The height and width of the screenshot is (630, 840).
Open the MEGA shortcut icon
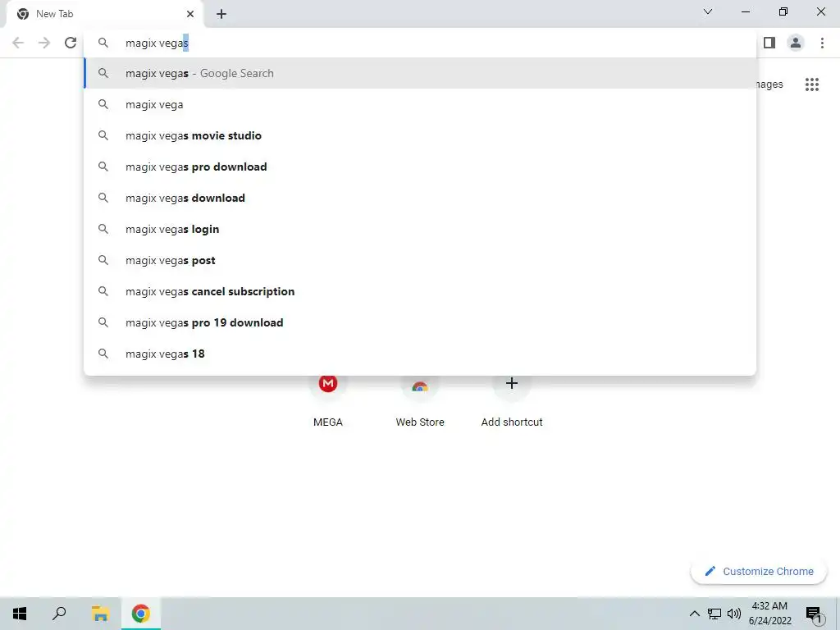click(x=328, y=384)
